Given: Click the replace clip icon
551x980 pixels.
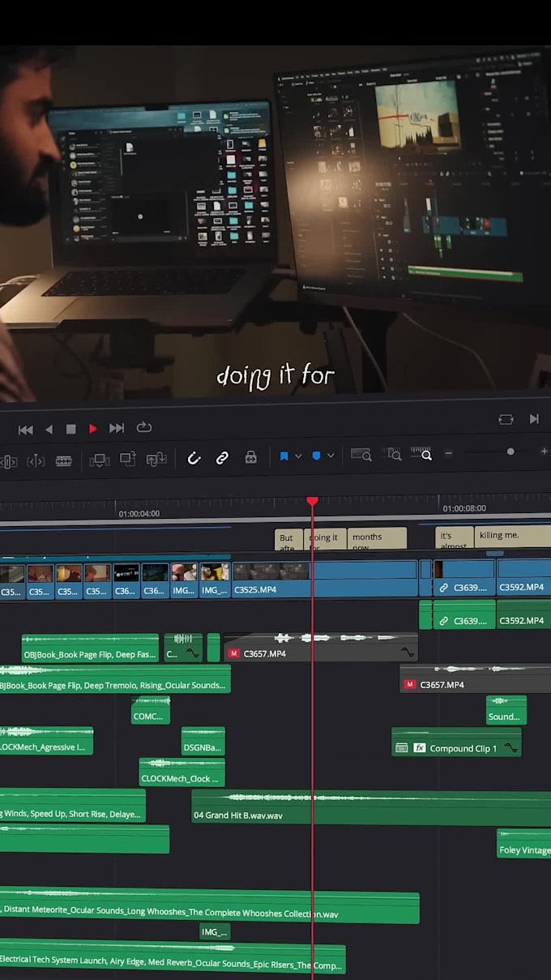Looking at the screenshot, I should click(156, 460).
